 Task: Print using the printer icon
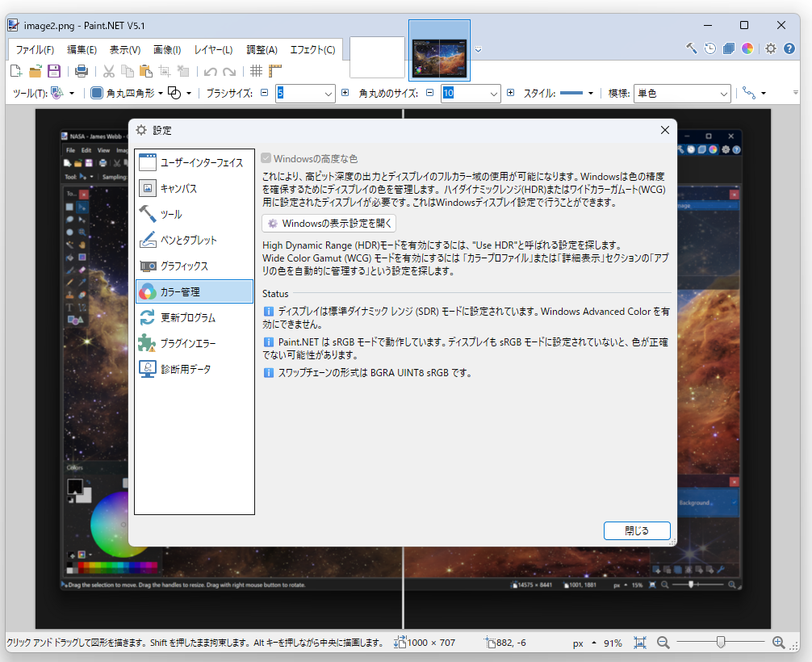click(x=82, y=71)
